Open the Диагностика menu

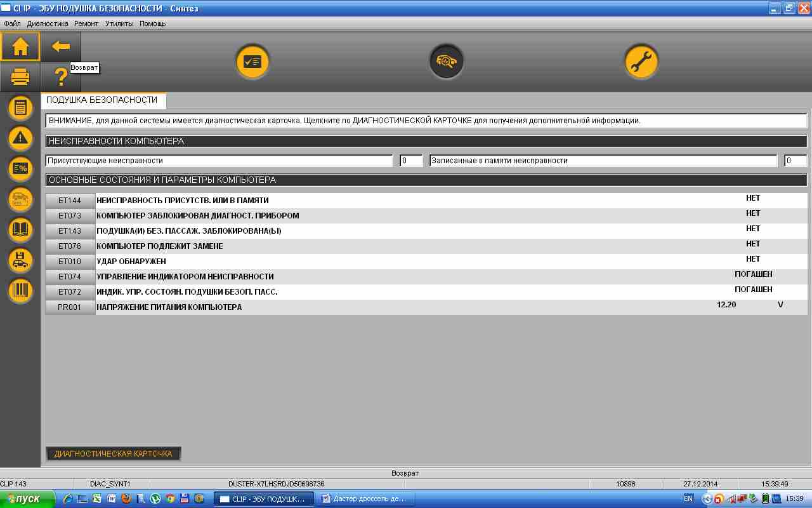[48, 23]
